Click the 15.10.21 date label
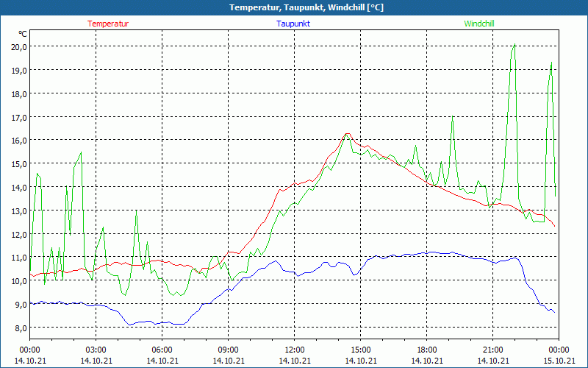588x368 pixels. click(x=559, y=361)
